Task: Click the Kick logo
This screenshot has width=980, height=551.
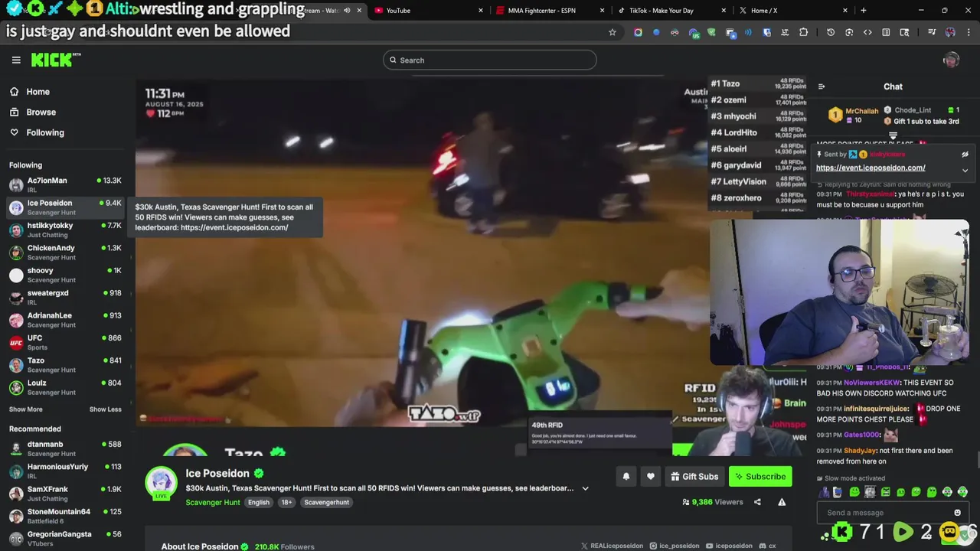Action: pos(55,60)
